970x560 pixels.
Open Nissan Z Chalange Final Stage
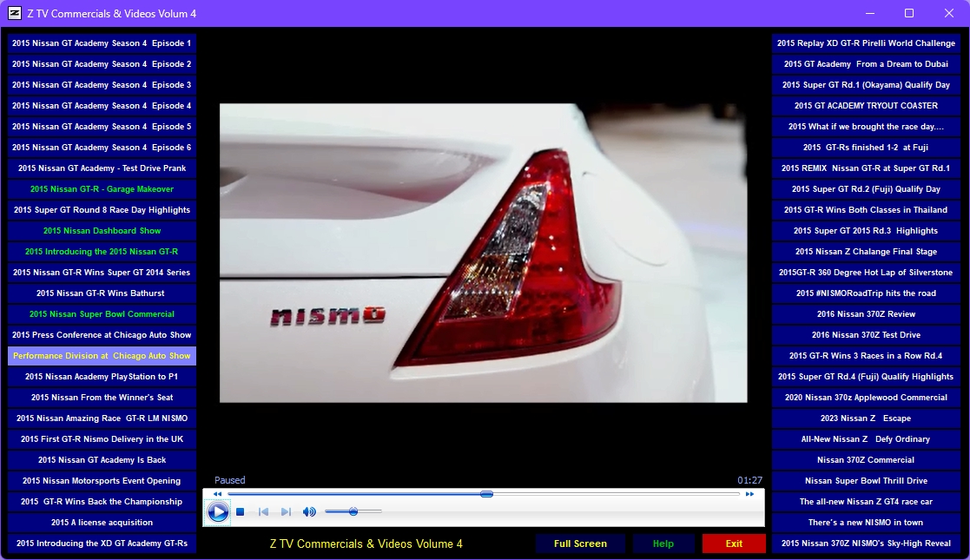tap(866, 251)
